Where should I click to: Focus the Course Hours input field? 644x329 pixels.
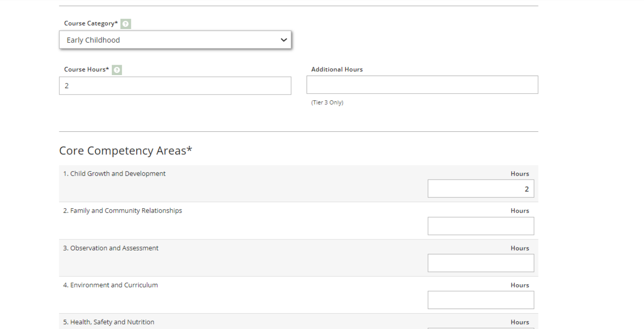(175, 86)
